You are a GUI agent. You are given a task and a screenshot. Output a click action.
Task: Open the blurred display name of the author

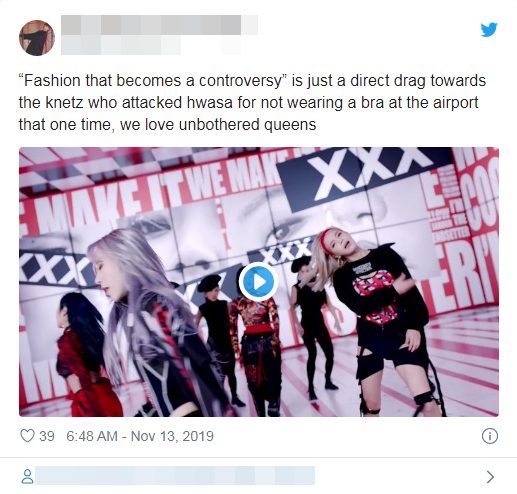click(x=159, y=25)
